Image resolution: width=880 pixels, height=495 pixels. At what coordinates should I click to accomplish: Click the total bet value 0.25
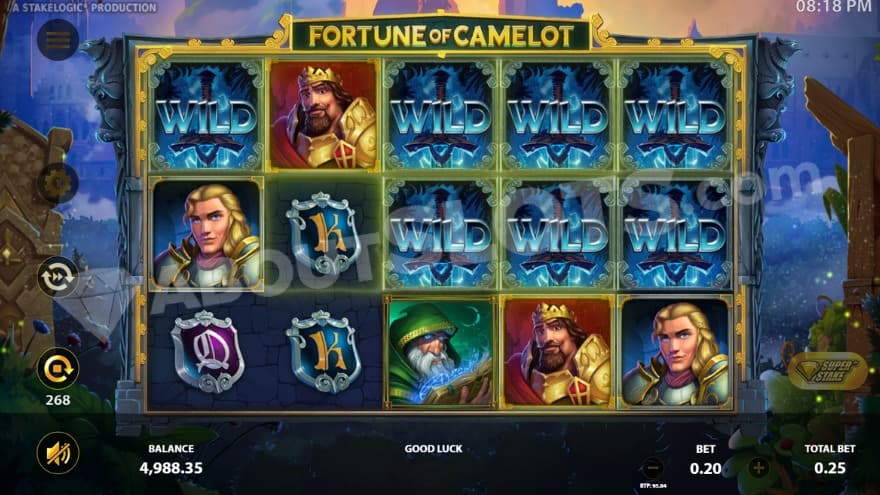(829, 468)
